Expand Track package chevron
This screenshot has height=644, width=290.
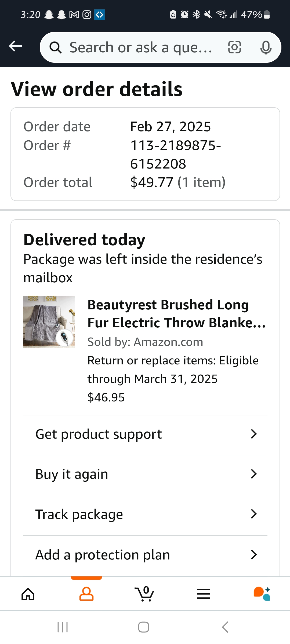pyautogui.click(x=254, y=514)
